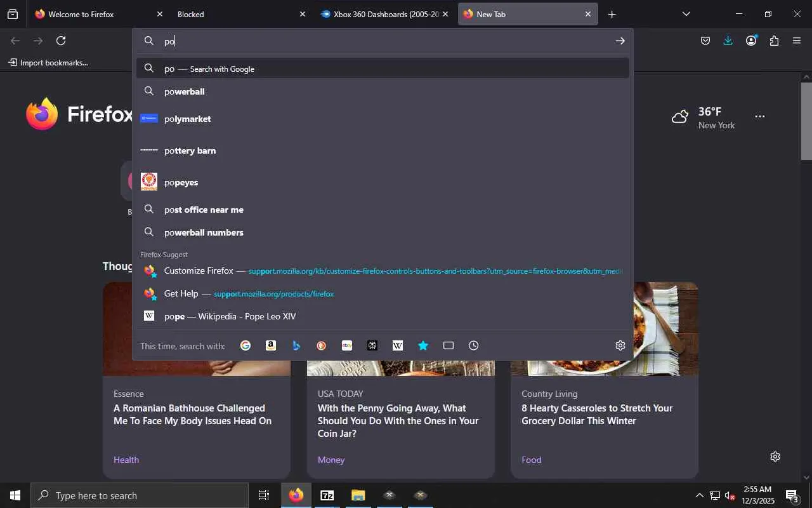
Task: Open recent browsing Firefox View icon
Action: pos(13,14)
